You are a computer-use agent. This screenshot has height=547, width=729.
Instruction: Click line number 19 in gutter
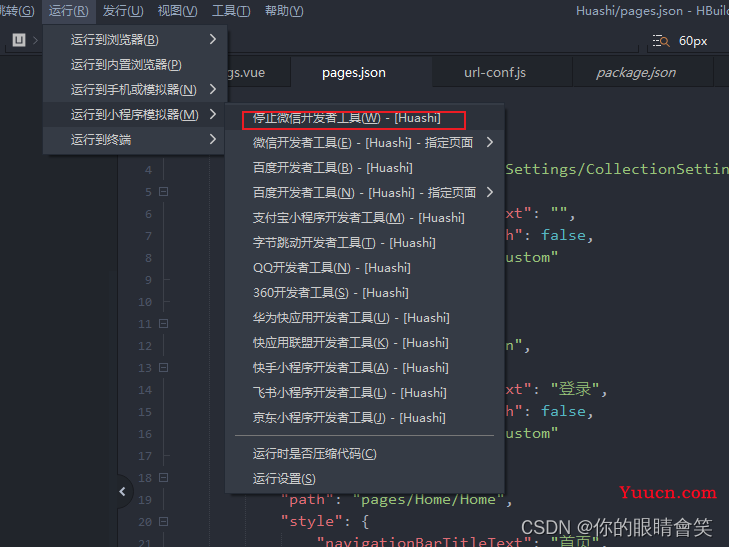coord(145,500)
